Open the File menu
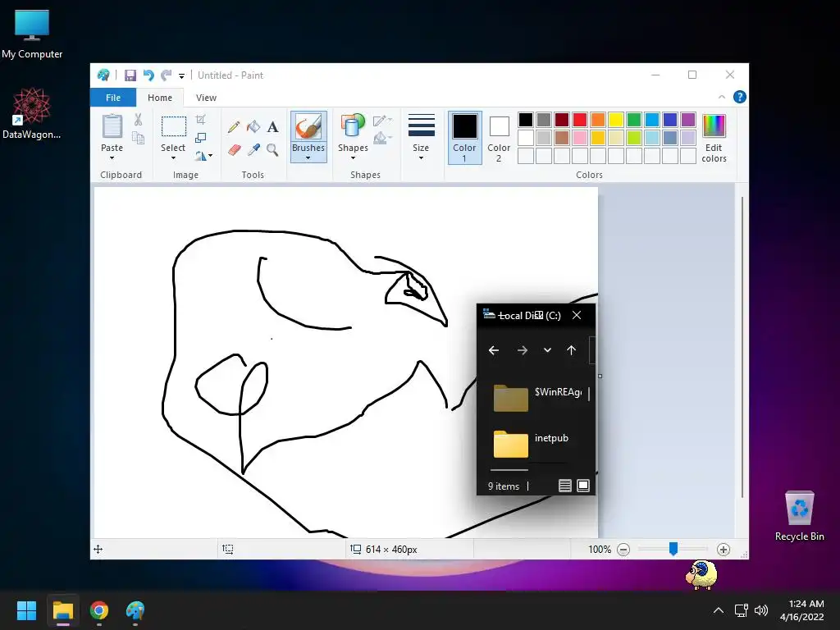This screenshot has height=630, width=840. [x=113, y=98]
